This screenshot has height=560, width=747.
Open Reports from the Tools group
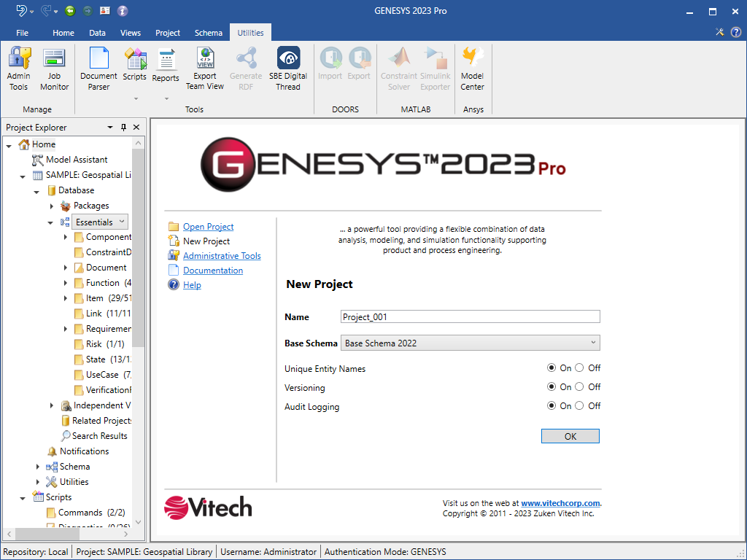166,67
